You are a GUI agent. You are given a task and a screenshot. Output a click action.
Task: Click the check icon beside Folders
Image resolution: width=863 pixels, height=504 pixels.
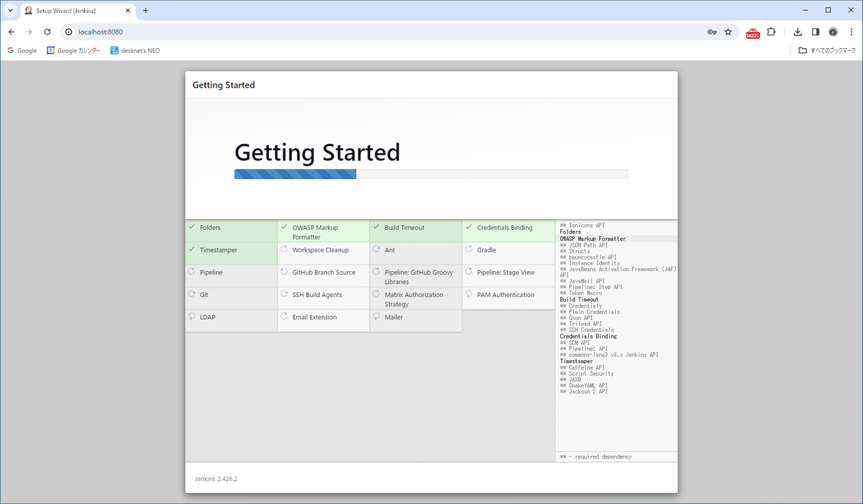(191, 227)
